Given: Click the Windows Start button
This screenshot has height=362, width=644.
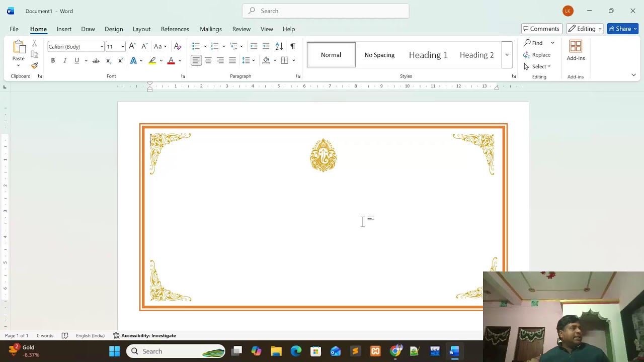Looking at the screenshot, I should pyautogui.click(x=115, y=351).
